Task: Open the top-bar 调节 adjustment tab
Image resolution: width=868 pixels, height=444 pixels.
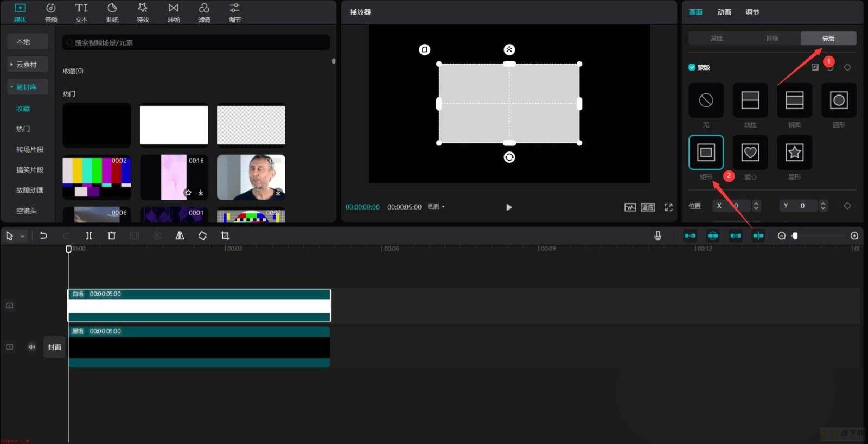Action: (235, 12)
